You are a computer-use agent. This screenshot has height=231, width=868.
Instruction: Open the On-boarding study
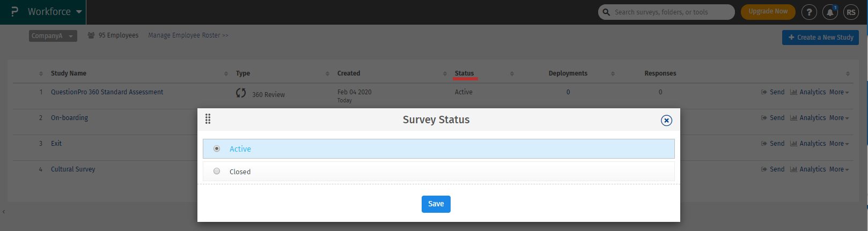pyautogui.click(x=69, y=118)
